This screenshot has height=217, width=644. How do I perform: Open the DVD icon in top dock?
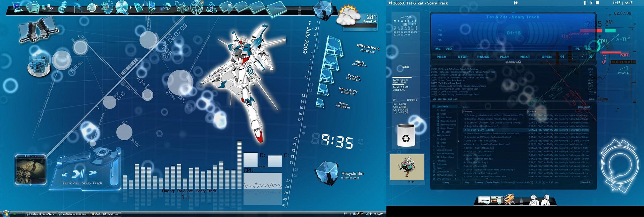click(x=152, y=6)
